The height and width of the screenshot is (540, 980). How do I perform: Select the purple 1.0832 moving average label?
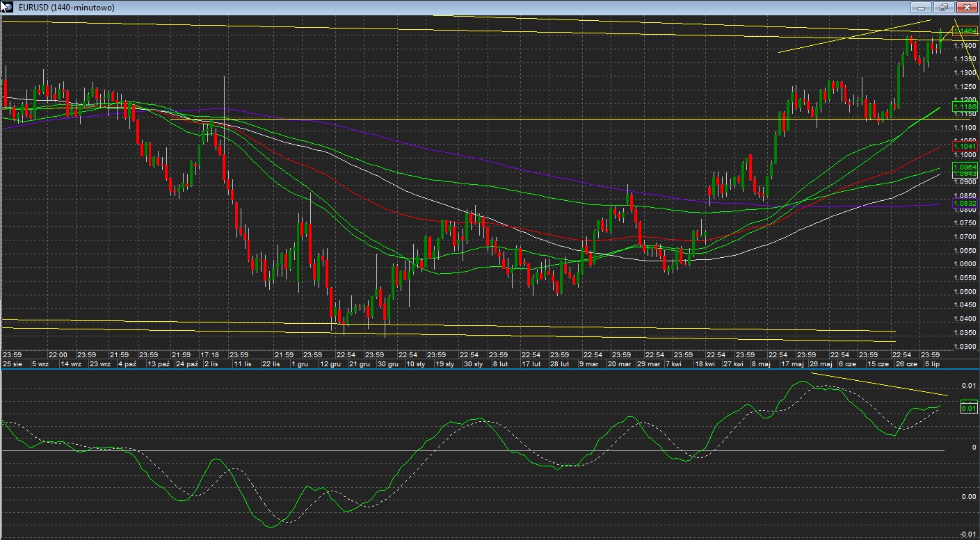point(965,203)
